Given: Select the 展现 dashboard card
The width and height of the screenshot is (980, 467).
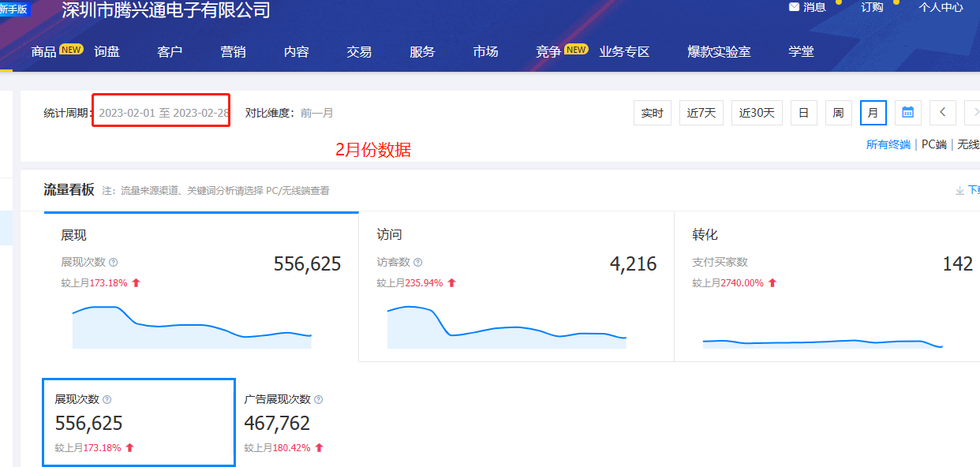Looking at the screenshot, I should pos(201,286).
